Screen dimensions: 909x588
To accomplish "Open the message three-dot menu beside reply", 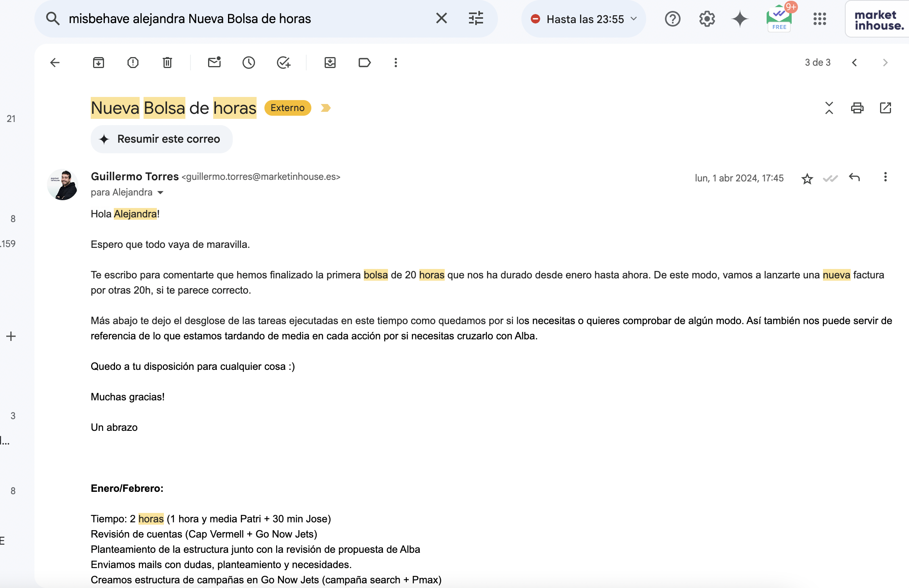I will pos(885,177).
